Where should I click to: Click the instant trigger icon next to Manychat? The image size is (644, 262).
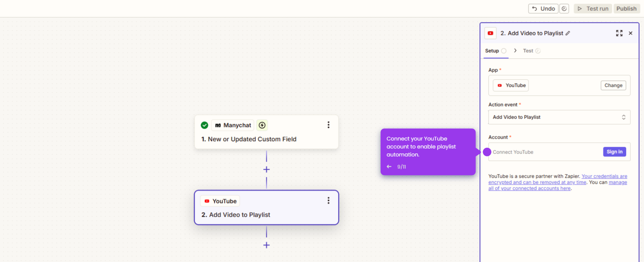tap(262, 125)
